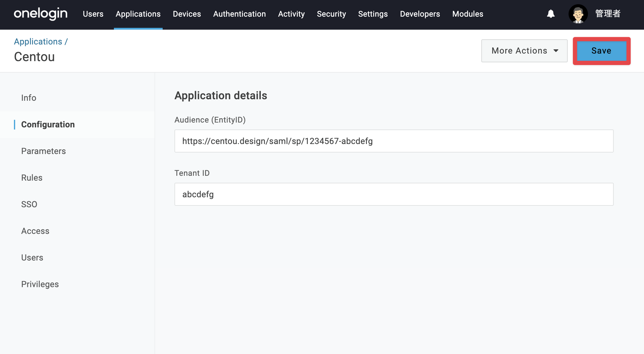Go to OneLogin home via logo
Image resolution: width=644 pixels, height=354 pixels.
(41, 14)
